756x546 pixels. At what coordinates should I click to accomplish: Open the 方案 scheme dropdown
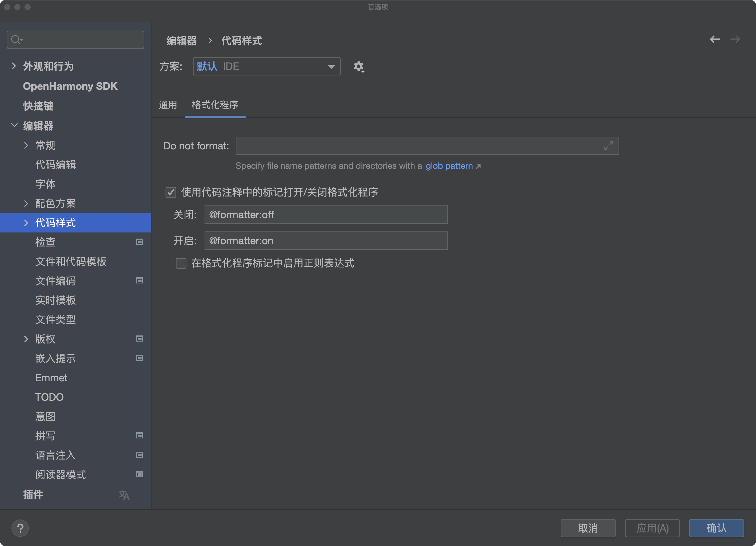266,67
